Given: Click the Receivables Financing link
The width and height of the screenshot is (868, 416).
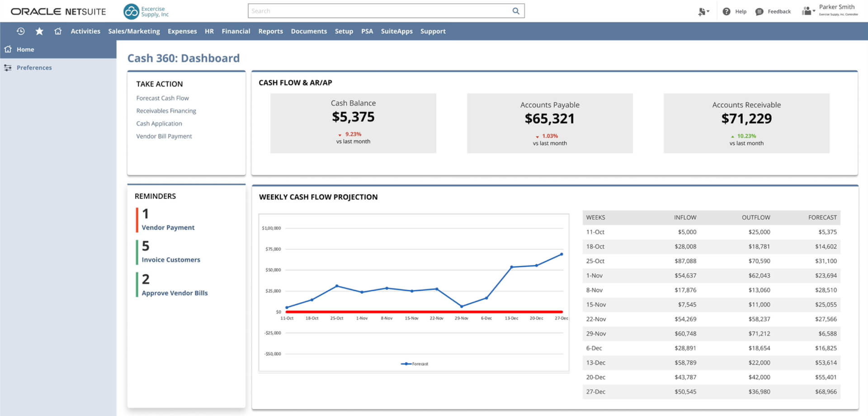Looking at the screenshot, I should 166,111.
